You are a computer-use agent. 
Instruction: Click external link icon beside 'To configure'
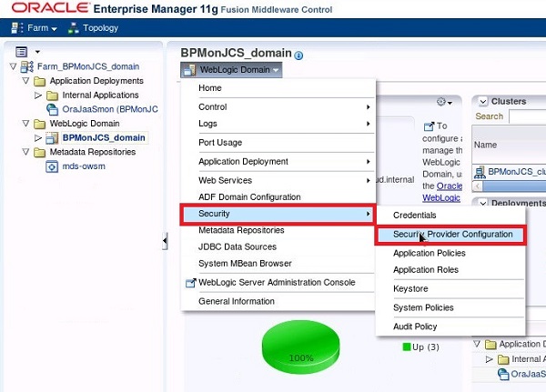(x=429, y=126)
